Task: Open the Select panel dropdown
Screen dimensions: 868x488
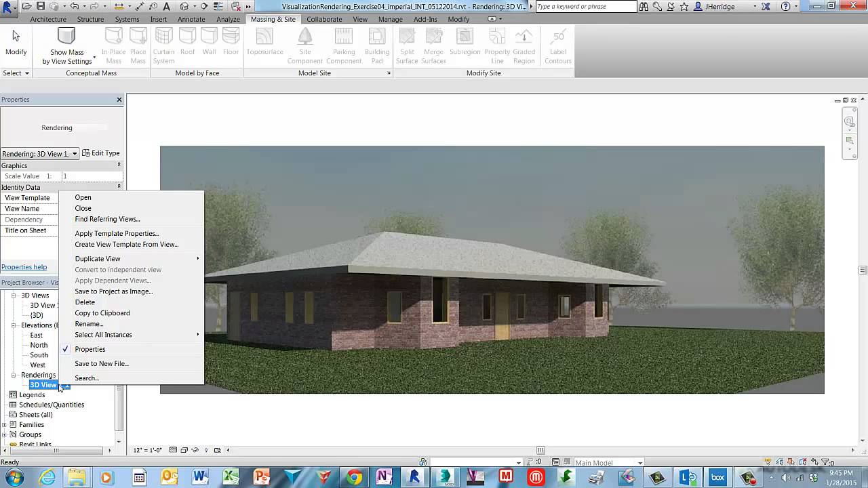Action: (16, 73)
